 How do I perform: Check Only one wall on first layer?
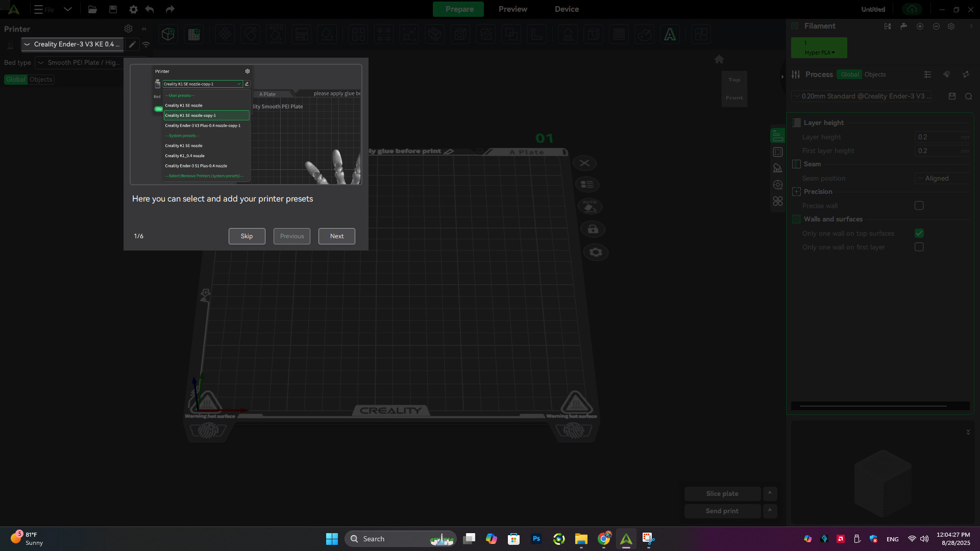pos(919,247)
